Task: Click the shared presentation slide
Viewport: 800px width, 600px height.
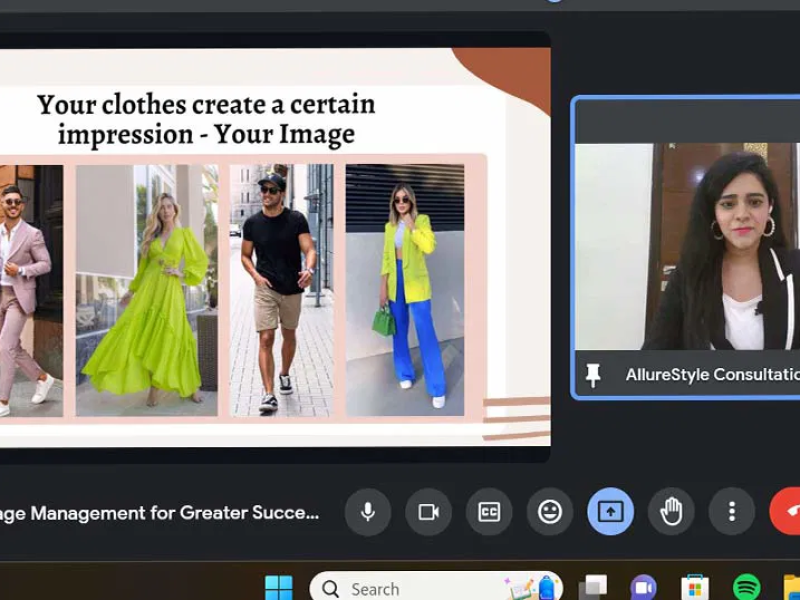Action: click(x=274, y=247)
